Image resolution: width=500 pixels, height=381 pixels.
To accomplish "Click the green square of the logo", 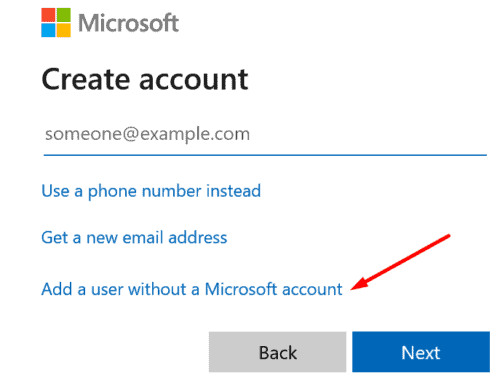I will pos(64,15).
